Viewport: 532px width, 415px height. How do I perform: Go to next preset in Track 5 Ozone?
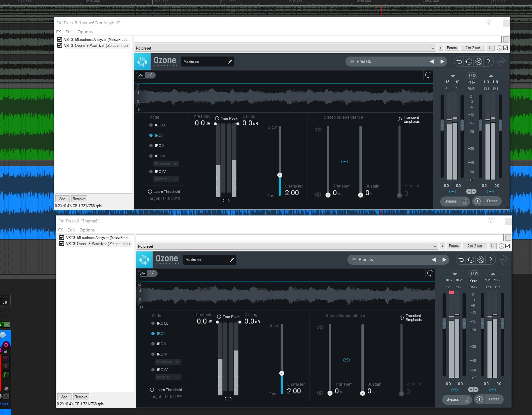click(442, 62)
